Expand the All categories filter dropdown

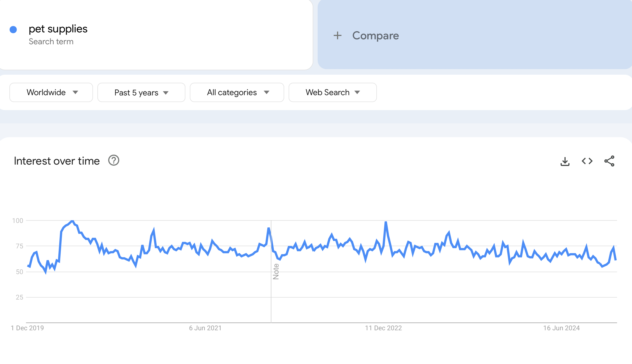[237, 92]
